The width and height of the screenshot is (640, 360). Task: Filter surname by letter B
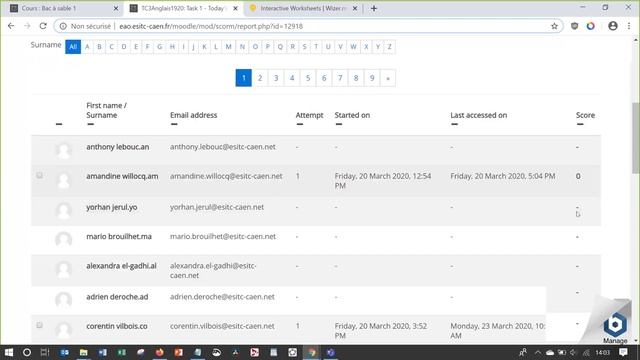point(99,47)
